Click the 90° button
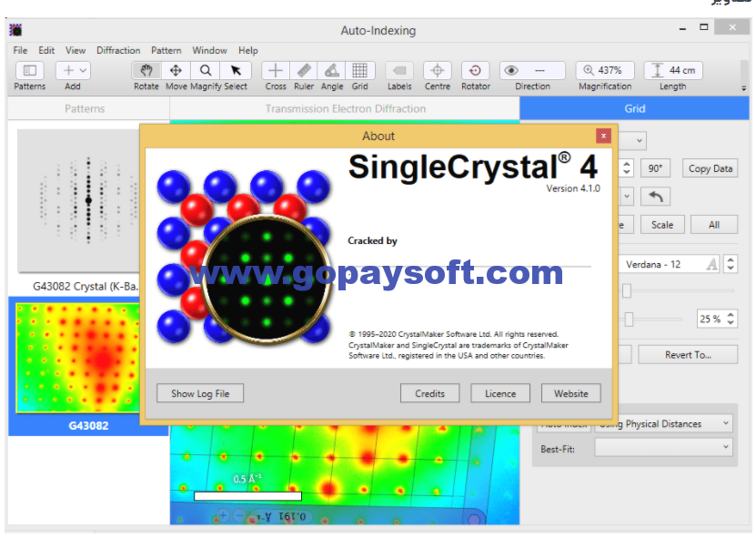Screen dimensions: 756x548 655,168
